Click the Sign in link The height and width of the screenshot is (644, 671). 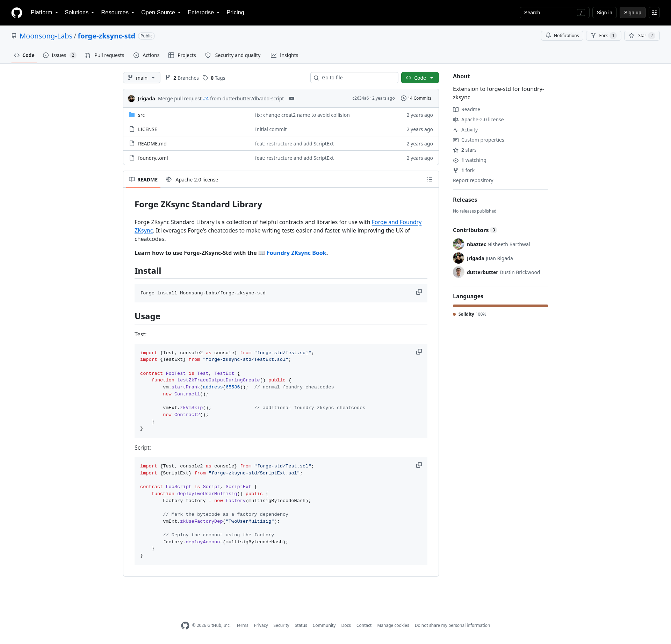[x=605, y=13]
